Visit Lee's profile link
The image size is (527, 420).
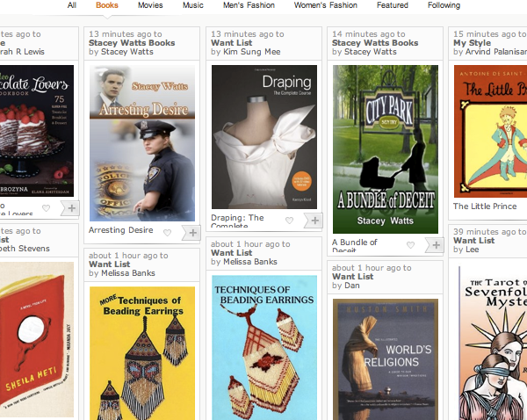point(473,250)
